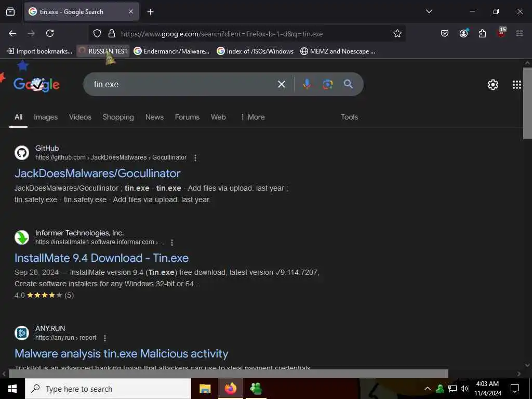Click the GitHub result favicon
The width and height of the screenshot is (532, 399).
22,153
